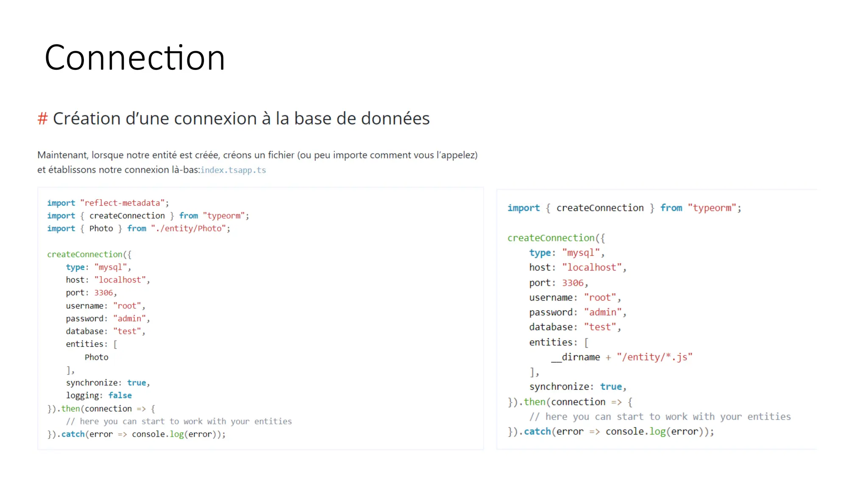Click the red hash symbol before Création
The image size is (868, 488).
pyautogui.click(x=42, y=119)
